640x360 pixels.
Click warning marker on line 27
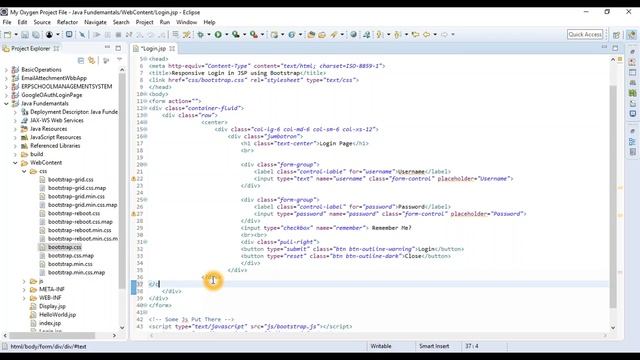(x=133, y=214)
